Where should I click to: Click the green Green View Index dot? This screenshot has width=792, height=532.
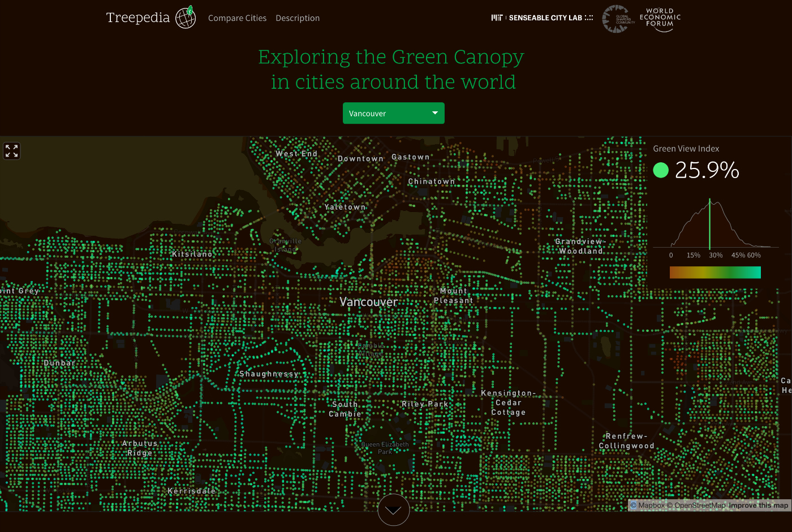661,170
